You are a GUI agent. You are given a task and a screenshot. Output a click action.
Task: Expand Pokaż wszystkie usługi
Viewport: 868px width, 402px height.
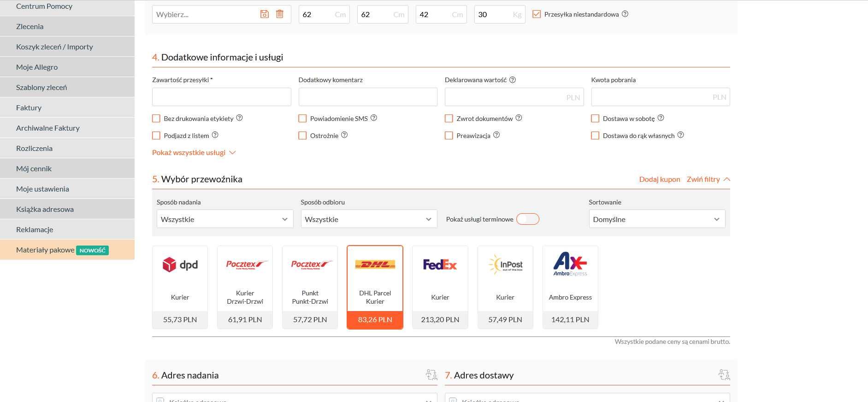[x=194, y=152]
